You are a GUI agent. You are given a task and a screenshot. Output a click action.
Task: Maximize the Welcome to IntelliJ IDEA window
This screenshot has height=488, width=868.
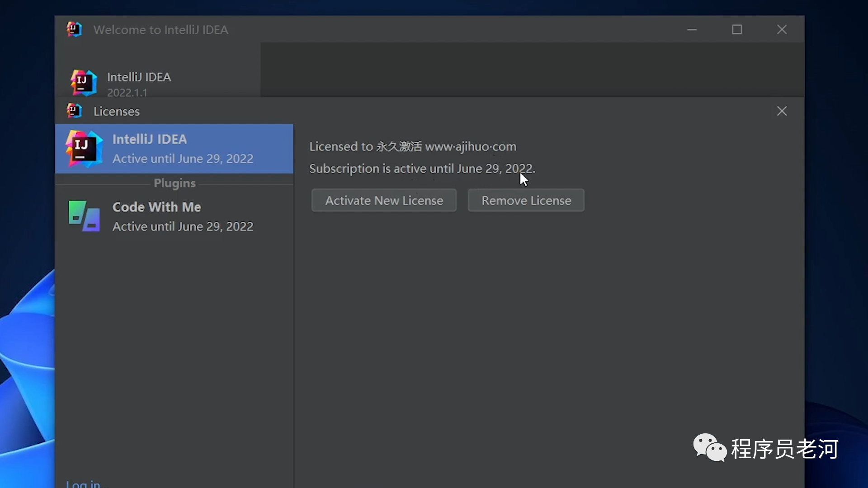tap(737, 30)
